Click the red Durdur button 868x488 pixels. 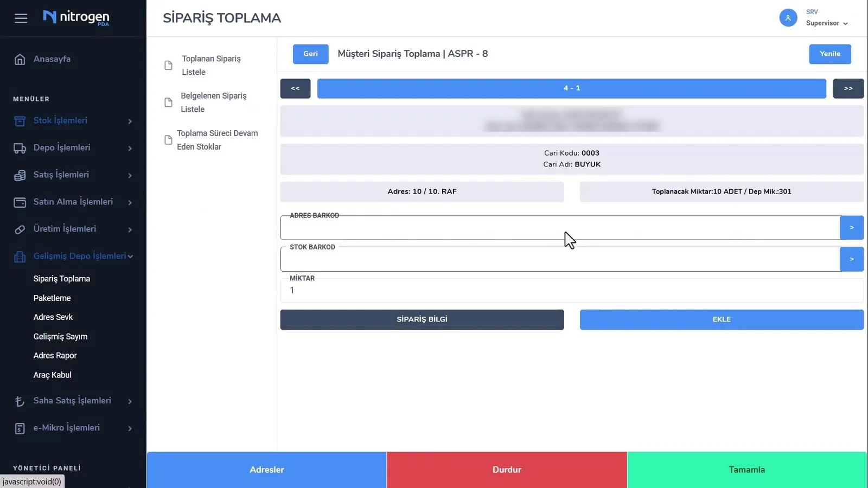507,470
